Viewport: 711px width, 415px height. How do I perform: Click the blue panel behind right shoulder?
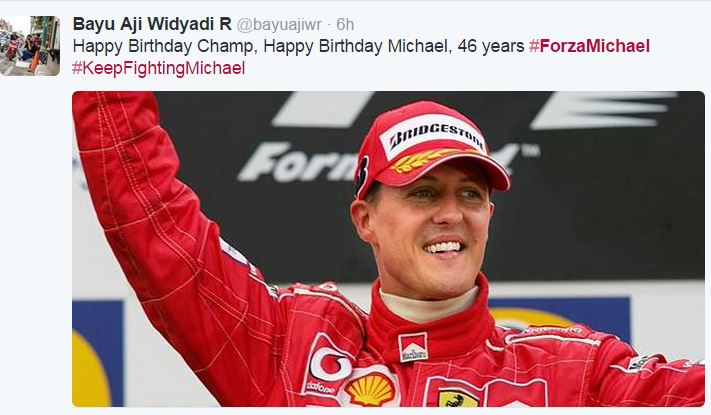click(560, 315)
